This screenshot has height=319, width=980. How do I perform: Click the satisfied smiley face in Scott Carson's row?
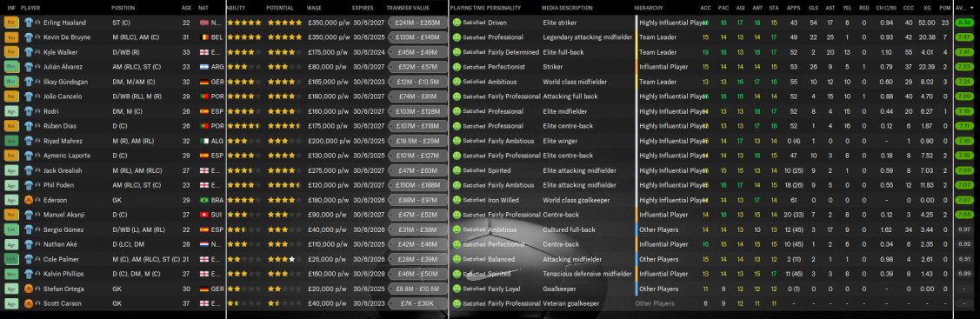pyautogui.click(x=457, y=303)
